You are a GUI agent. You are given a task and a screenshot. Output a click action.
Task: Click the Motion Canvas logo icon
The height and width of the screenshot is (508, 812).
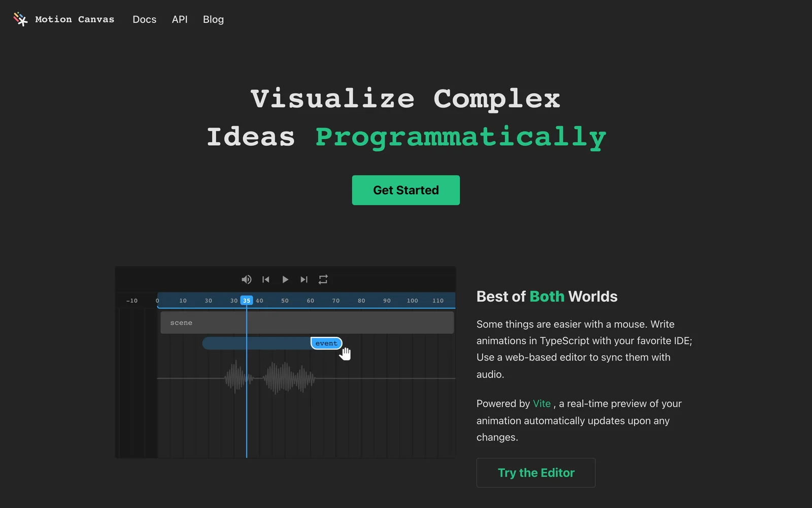coord(20,19)
